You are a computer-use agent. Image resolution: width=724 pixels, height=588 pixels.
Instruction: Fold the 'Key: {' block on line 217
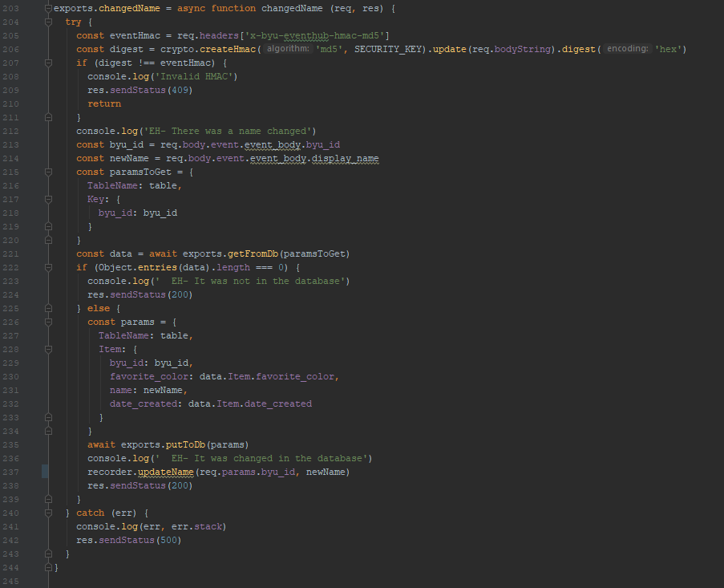point(48,199)
